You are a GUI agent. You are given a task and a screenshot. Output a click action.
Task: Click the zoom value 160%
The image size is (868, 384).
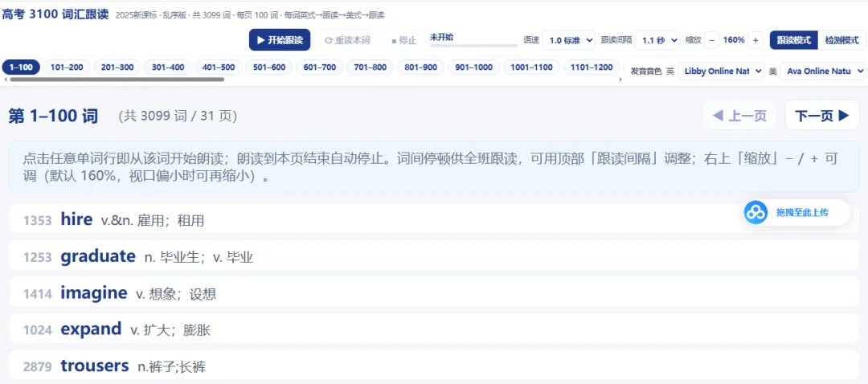pos(734,40)
